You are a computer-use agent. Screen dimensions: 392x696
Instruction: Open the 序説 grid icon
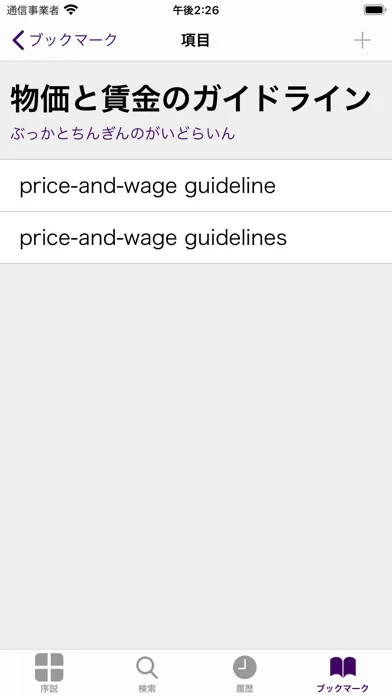49,667
